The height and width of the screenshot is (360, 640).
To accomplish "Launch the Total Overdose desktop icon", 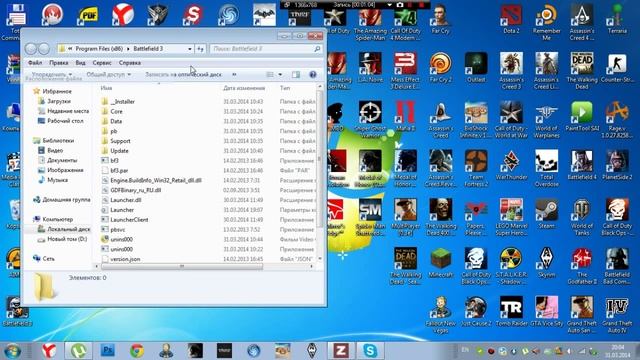I will click(546, 168).
